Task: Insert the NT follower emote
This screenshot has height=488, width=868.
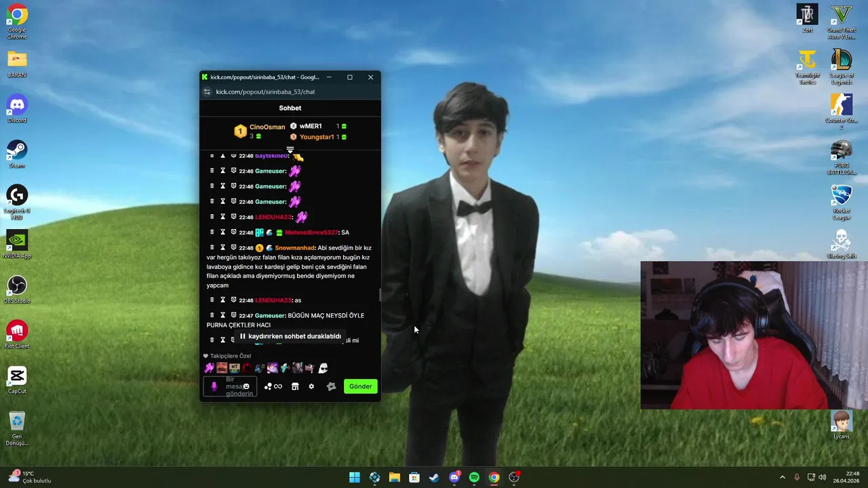Action: [234, 368]
